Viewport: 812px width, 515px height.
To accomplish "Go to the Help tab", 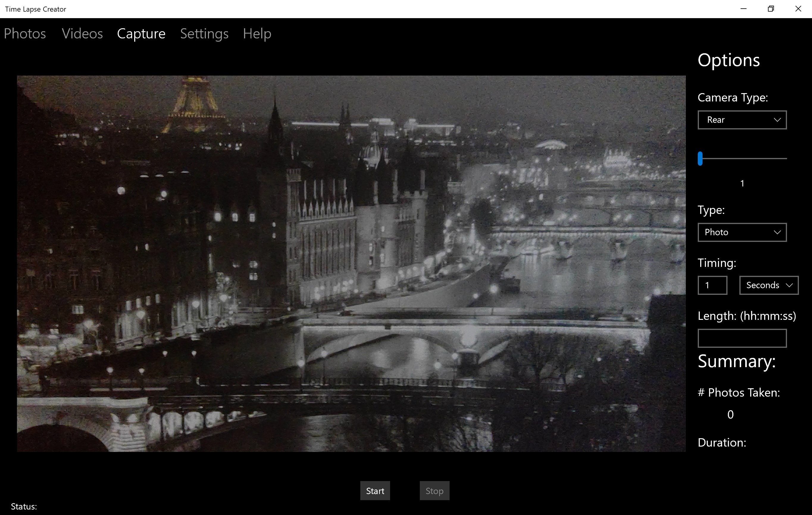I will 257,34.
